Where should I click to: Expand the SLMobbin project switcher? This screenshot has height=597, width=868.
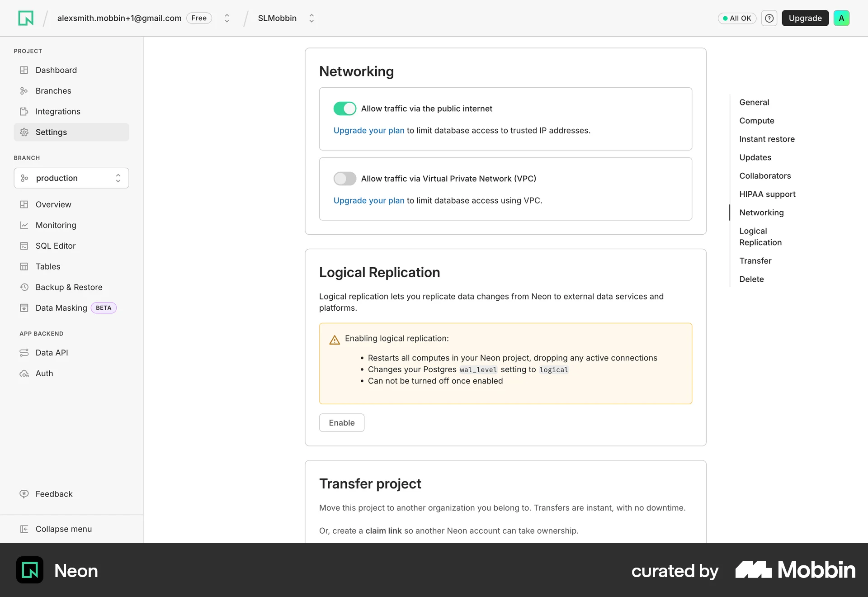(x=311, y=18)
